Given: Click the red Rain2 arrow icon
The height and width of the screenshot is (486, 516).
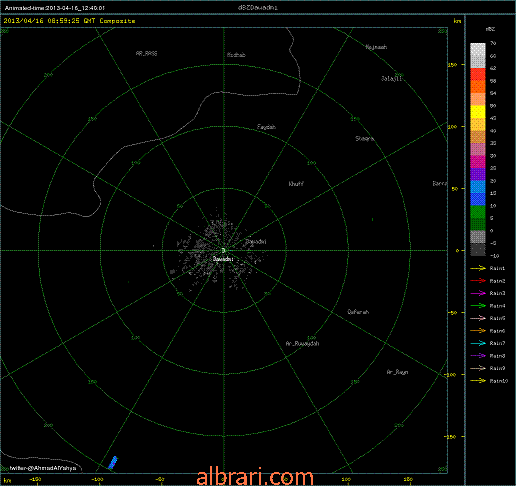Looking at the screenshot, I should tap(478, 281).
